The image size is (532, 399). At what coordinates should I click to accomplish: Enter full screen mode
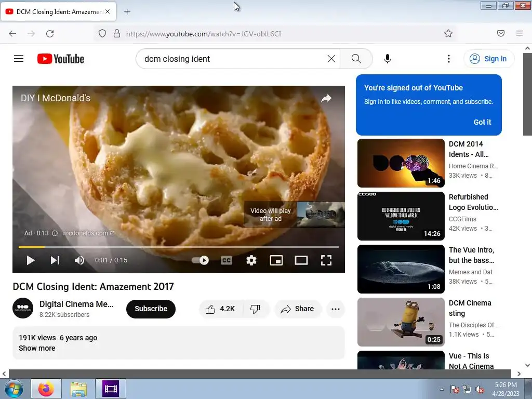(326, 260)
